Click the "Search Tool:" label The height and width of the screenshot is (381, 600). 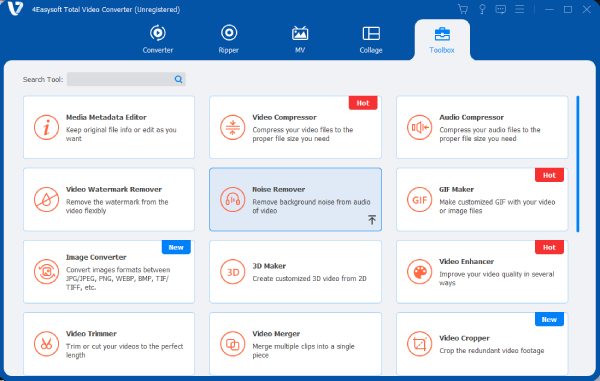43,80
